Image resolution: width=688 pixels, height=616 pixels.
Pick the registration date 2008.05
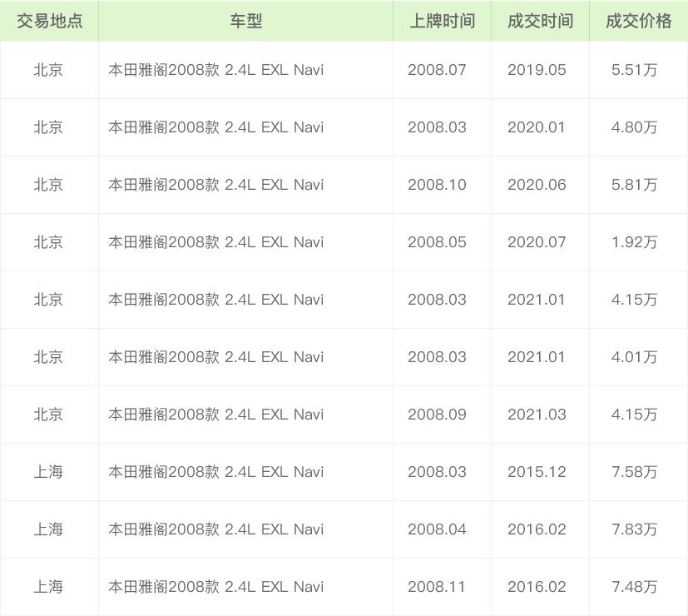point(437,242)
